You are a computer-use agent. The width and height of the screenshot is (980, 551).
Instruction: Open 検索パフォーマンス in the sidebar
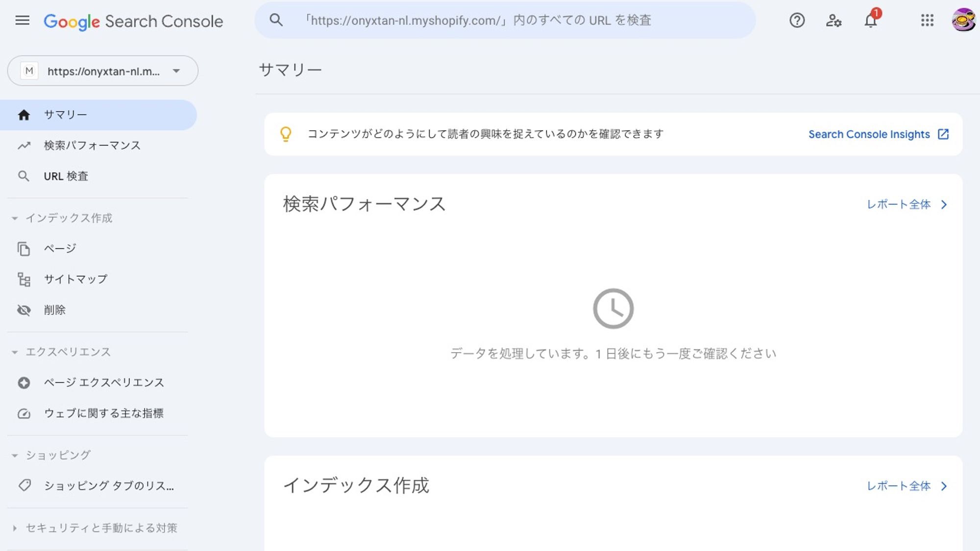click(x=92, y=145)
